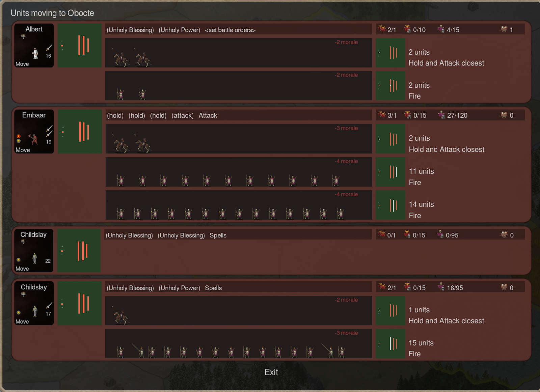
Task: Click magic leadership icon beside 16/95 row
Action: [407, 287]
